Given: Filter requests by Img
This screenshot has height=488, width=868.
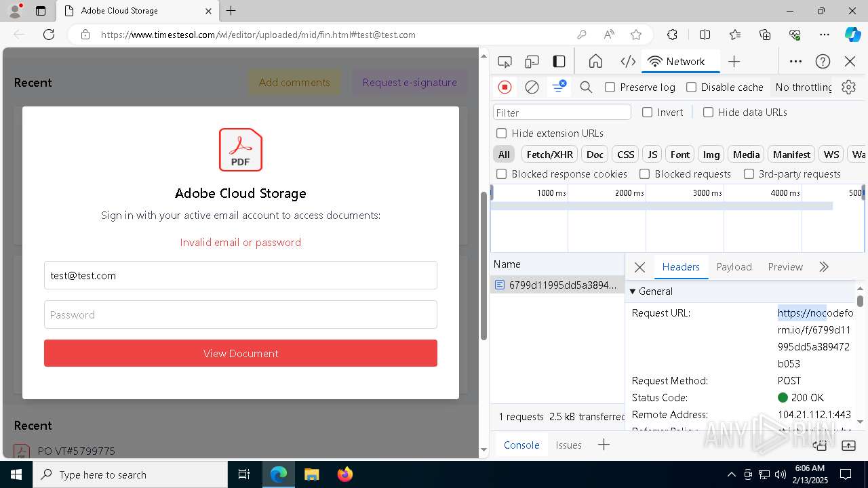Looking at the screenshot, I should point(711,155).
